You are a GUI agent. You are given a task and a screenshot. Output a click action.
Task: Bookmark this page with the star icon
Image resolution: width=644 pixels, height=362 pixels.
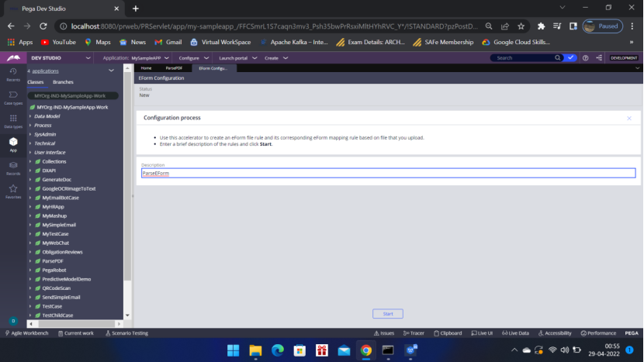click(x=521, y=26)
